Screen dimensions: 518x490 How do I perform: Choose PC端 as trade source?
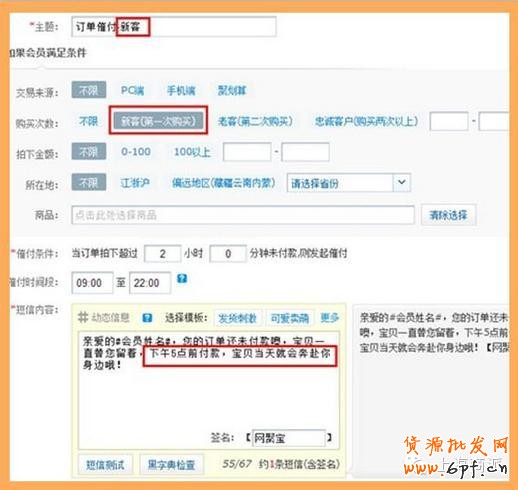pyautogui.click(x=132, y=90)
